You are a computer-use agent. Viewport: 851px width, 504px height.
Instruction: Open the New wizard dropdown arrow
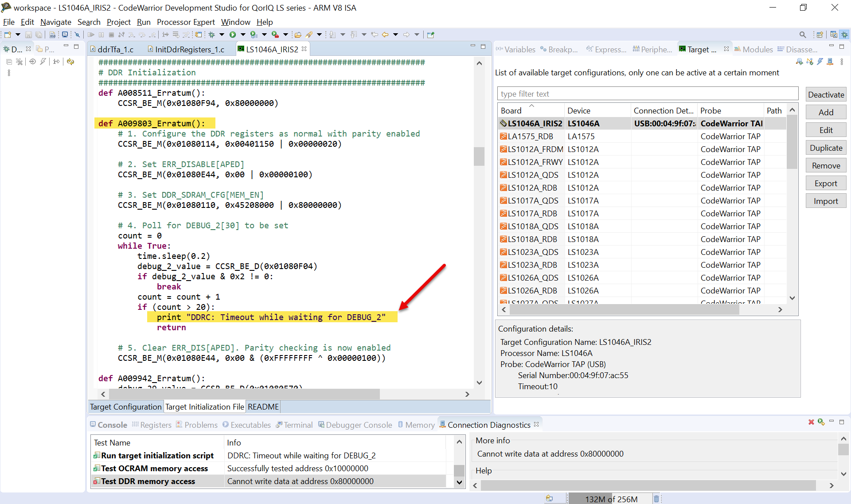[18, 35]
